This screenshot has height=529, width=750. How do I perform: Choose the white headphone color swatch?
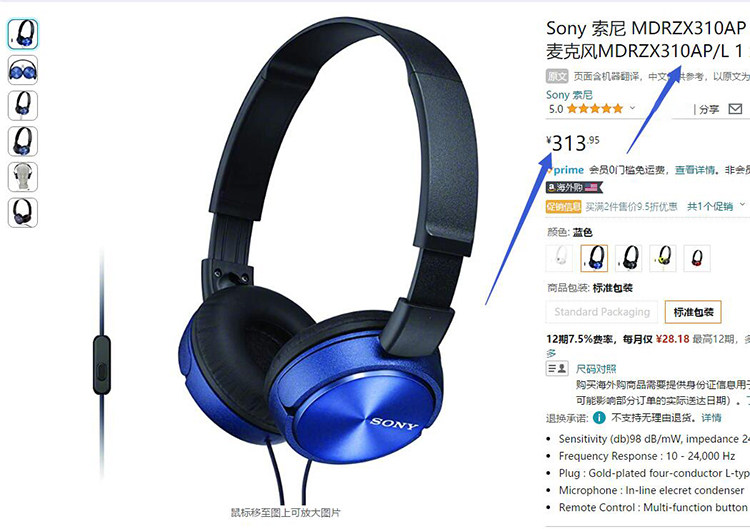coord(560,258)
